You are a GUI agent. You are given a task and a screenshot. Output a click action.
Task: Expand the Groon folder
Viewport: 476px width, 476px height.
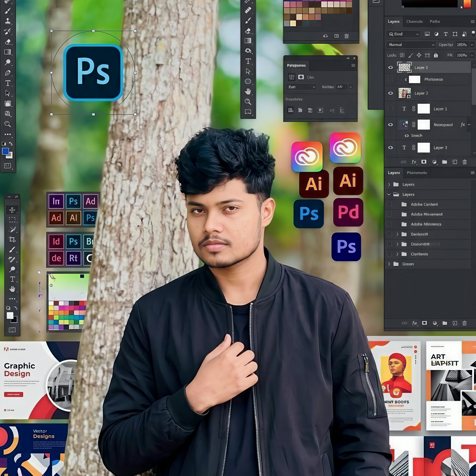[389, 264]
